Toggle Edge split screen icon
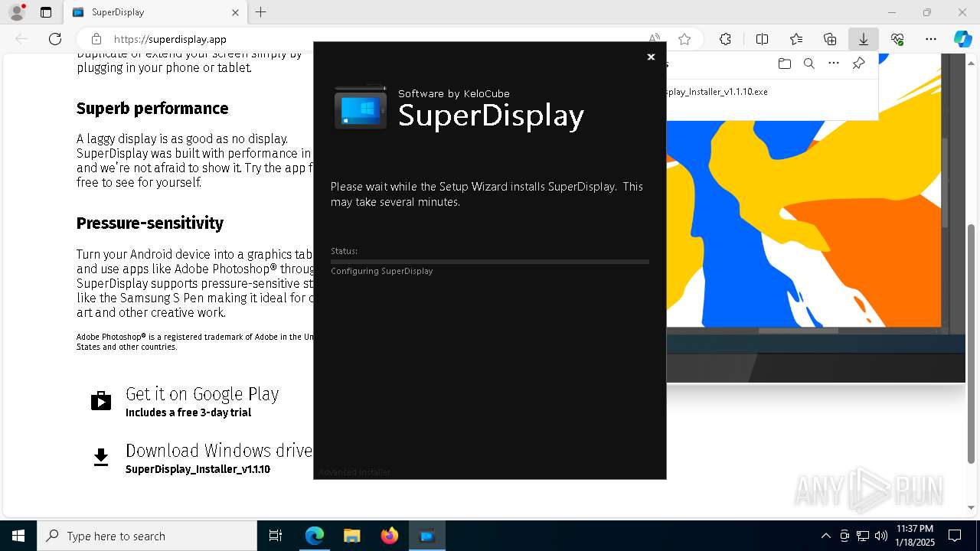The height and width of the screenshot is (551, 980). pos(762,39)
